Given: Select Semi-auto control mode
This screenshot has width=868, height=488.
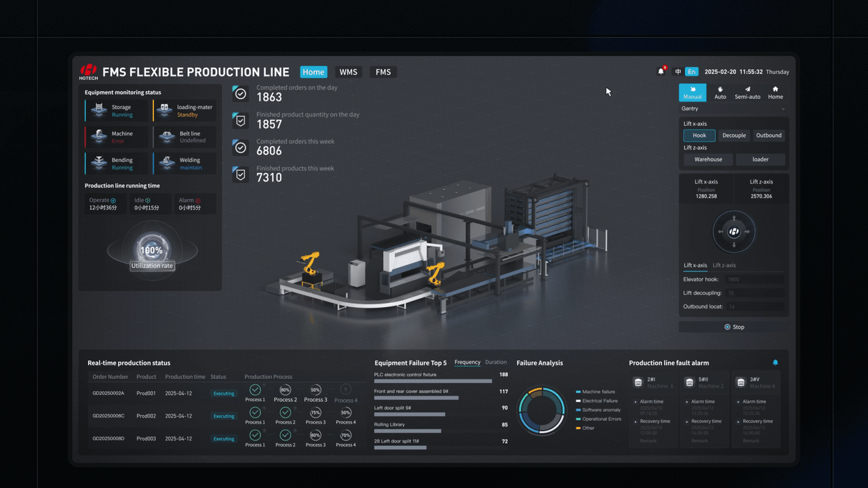Looking at the screenshot, I should coord(747,93).
